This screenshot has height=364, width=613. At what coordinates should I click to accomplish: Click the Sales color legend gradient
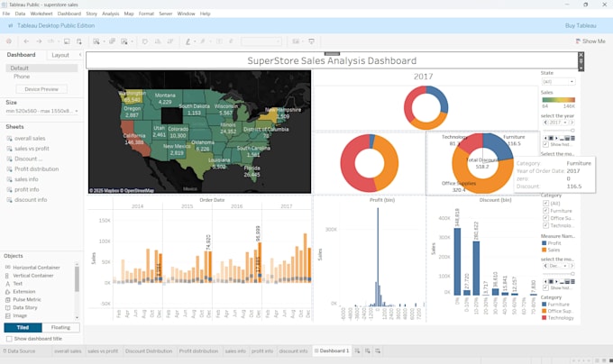[x=558, y=100]
